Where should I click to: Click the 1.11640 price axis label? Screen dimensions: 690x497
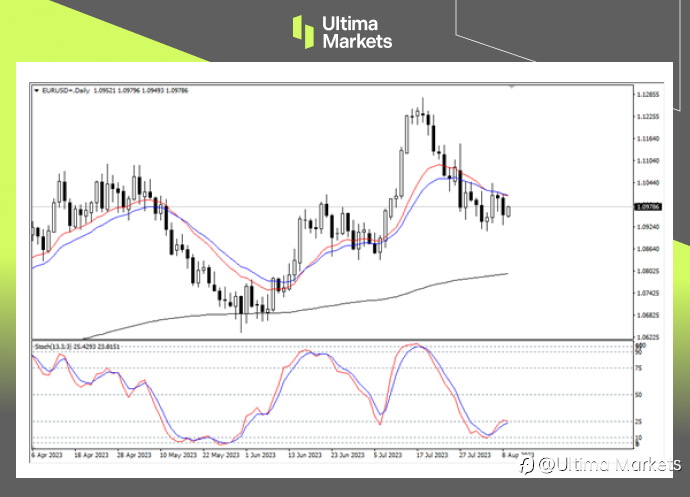tap(648, 139)
